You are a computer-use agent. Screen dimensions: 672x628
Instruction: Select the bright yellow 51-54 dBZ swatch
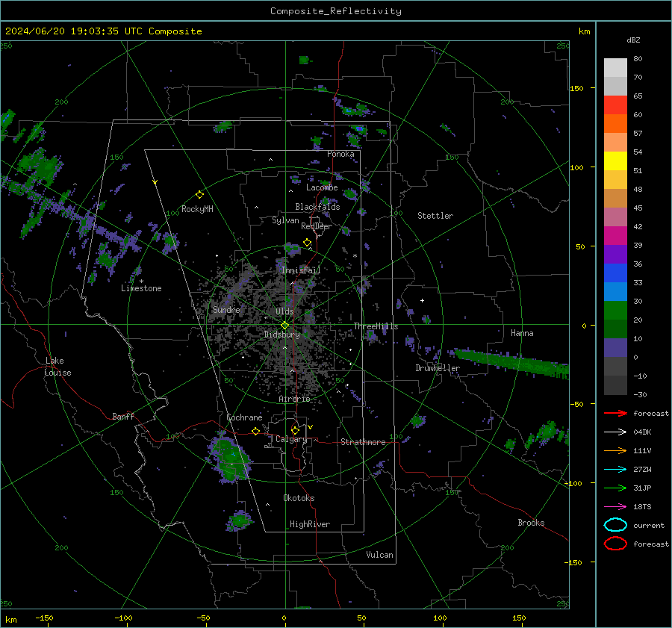(x=615, y=161)
